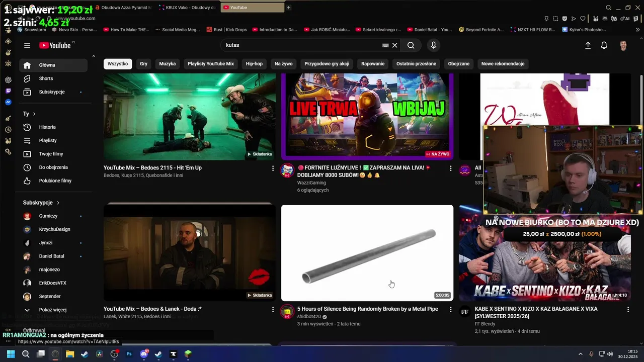The image size is (644, 362).
Task: Select the Przygodowe gry akcji chip
Action: point(327,64)
